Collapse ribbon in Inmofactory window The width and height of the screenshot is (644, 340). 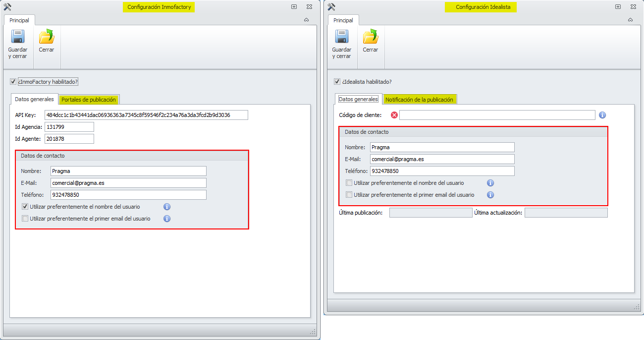306,20
